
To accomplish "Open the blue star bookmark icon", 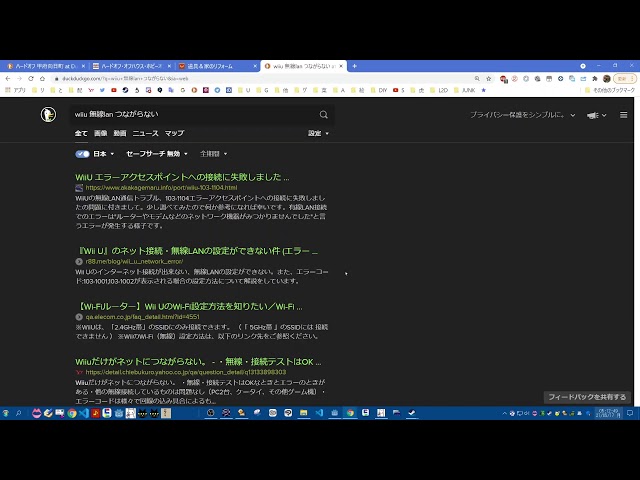I will click(483, 90).
